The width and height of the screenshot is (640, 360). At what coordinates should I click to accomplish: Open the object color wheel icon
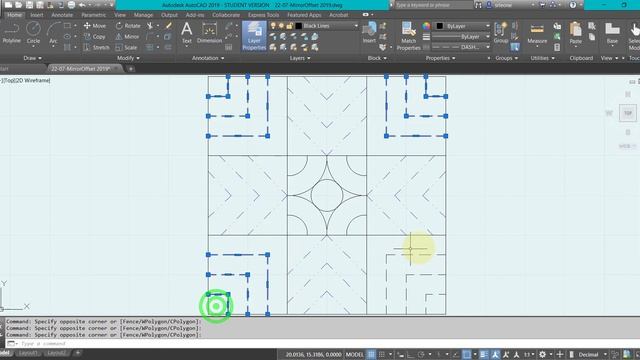(426, 26)
